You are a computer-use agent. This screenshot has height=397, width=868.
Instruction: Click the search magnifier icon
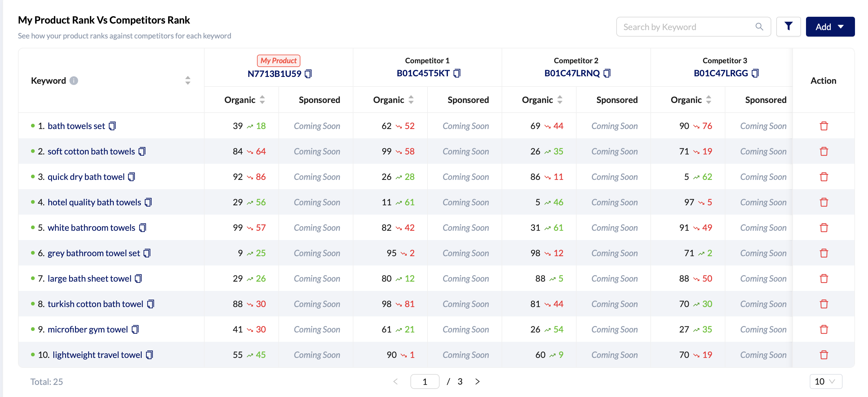point(759,27)
